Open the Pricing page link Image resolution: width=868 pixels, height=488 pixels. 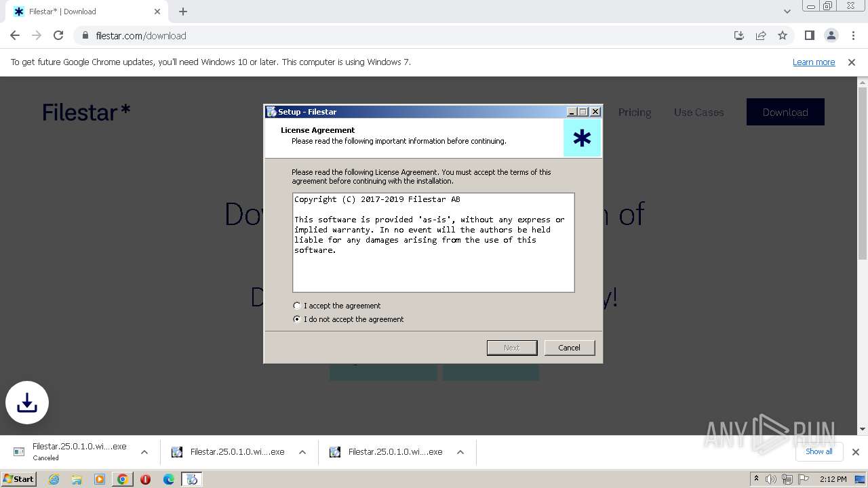[635, 113]
